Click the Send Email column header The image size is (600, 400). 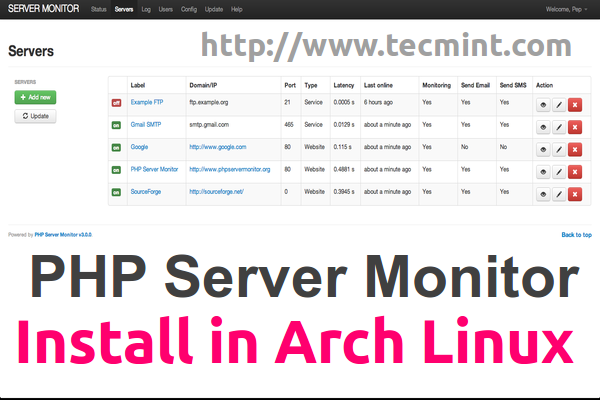[475, 85]
